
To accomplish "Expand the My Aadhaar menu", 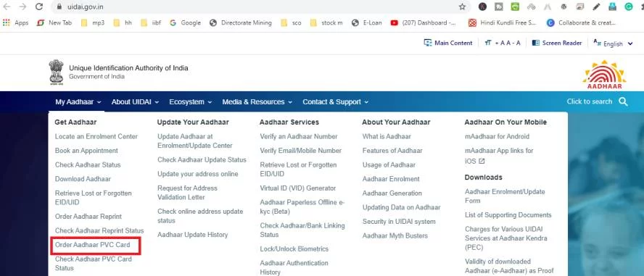I will click(78, 102).
